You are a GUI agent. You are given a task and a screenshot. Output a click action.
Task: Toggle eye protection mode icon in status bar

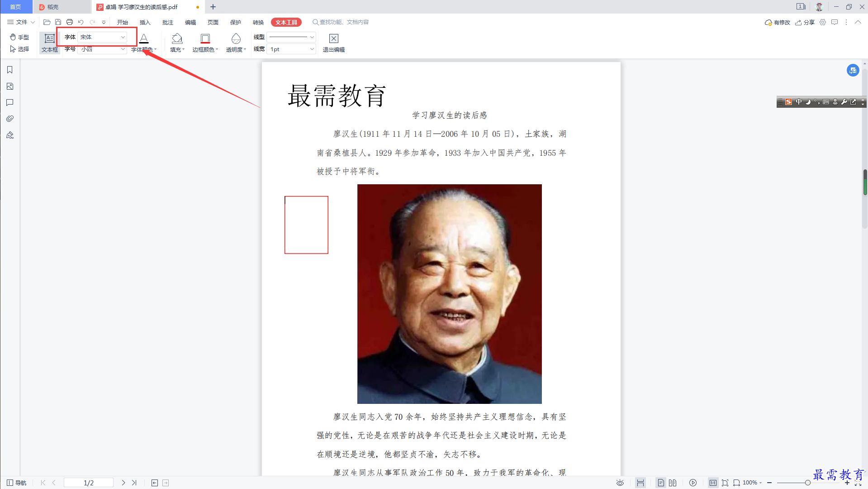click(620, 483)
